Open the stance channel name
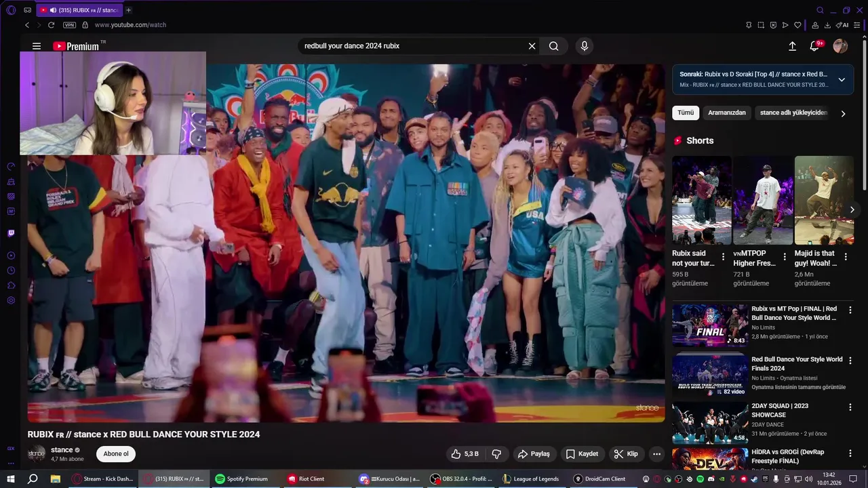Viewport: 868px width, 488px height. pos(62,450)
